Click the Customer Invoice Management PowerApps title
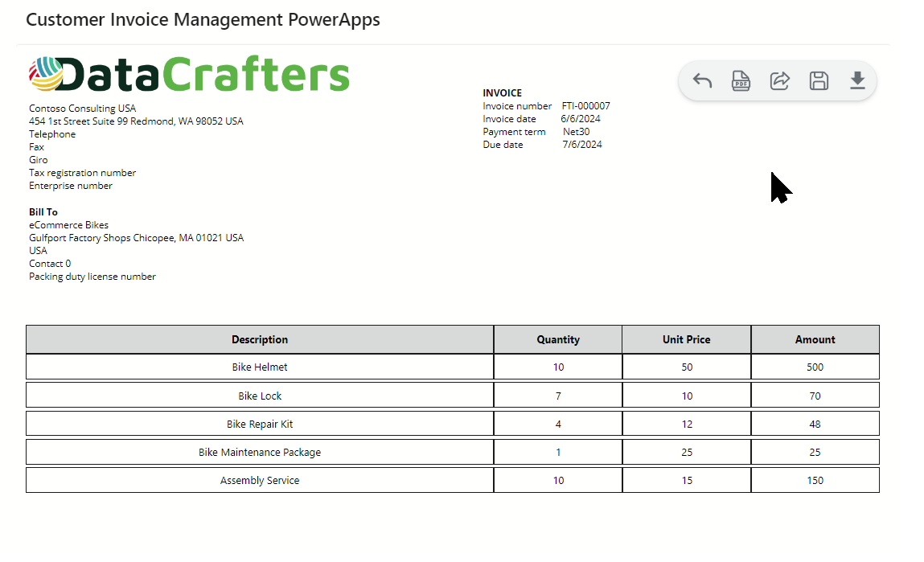The image size is (924, 562). (203, 20)
